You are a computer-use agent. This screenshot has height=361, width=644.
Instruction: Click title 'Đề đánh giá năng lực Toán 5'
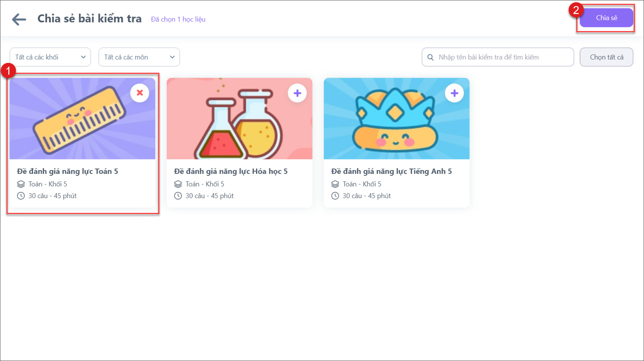point(67,171)
